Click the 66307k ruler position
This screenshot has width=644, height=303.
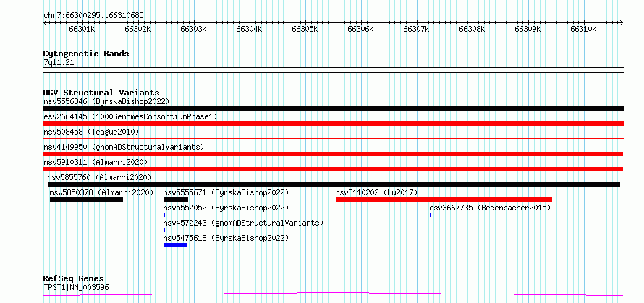[x=417, y=29]
